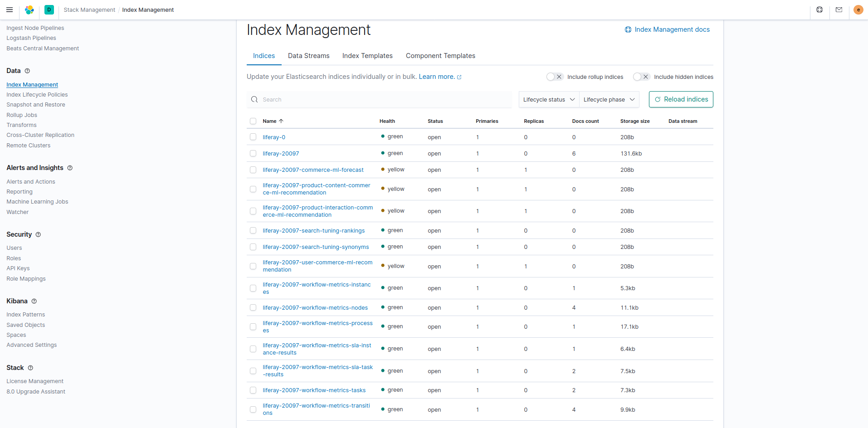The image size is (868, 428).
Task: Switch to the Index Templates tab
Action: point(367,56)
